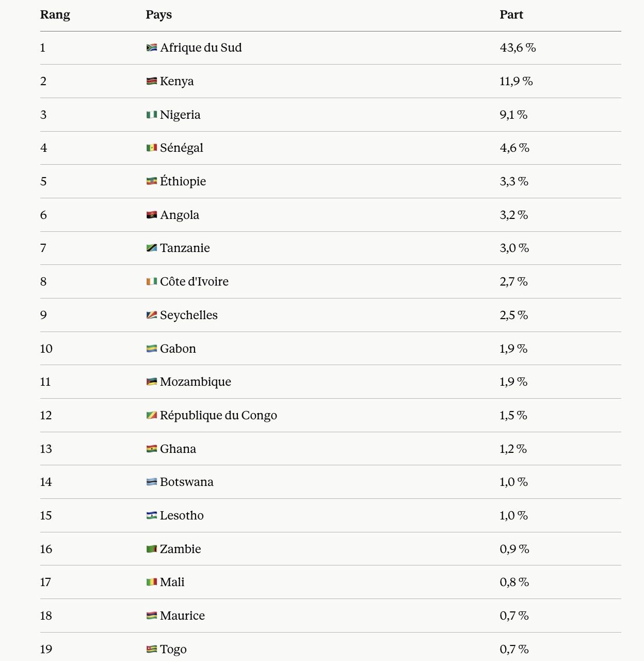Click the Nigeria flag icon
644x661 pixels.
(x=152, y=115)
